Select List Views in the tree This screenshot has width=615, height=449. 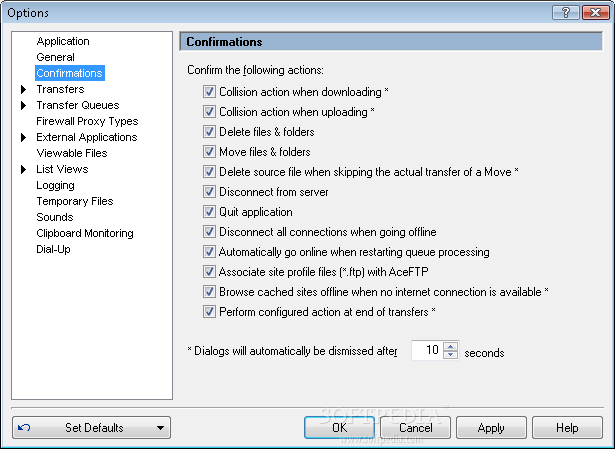62,169
